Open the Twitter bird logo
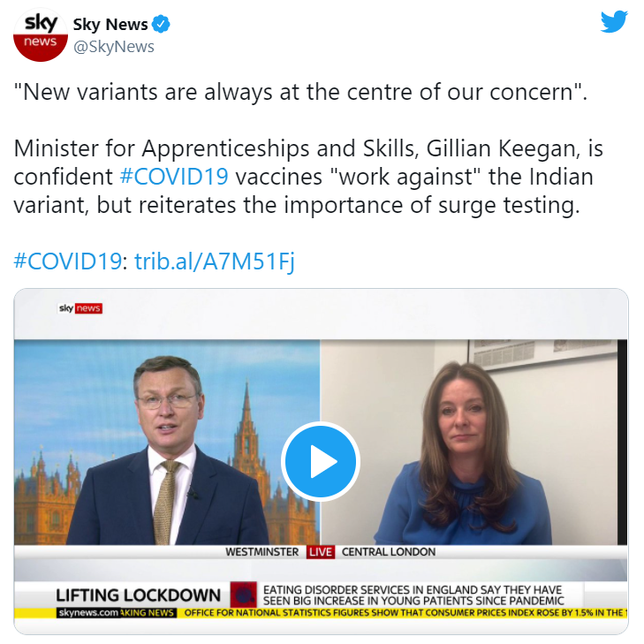 [x=614, y=22]
